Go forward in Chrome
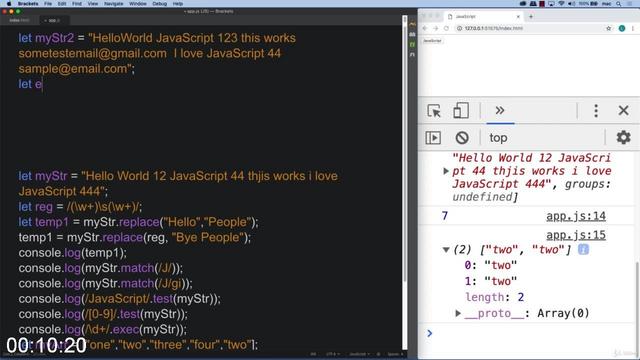640x360 pixels. [x=436, y=28]
